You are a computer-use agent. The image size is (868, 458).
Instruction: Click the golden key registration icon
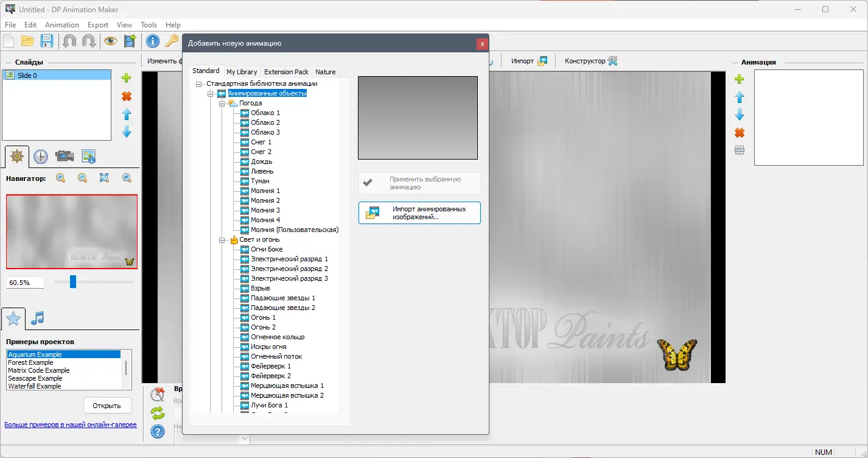(x=172, y=41)
